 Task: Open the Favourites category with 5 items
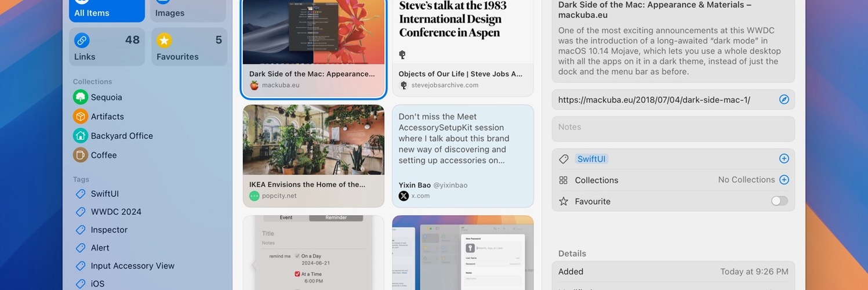tap(189, 47)
